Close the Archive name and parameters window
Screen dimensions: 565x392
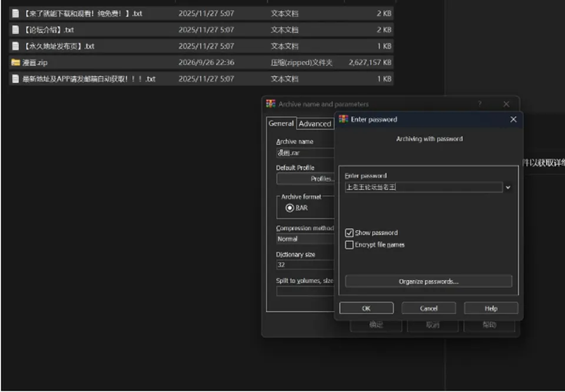click(x=506, y=104)
